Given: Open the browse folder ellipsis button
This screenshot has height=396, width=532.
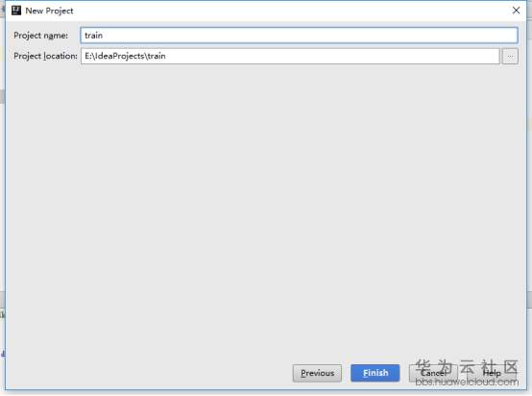Looking at the screenshot, I should click(x=510, y=56).
